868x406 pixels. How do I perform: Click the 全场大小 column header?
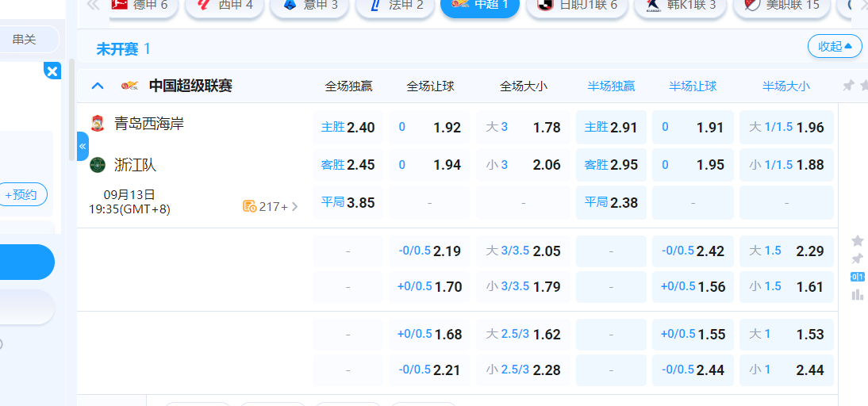tap(524, 86)
